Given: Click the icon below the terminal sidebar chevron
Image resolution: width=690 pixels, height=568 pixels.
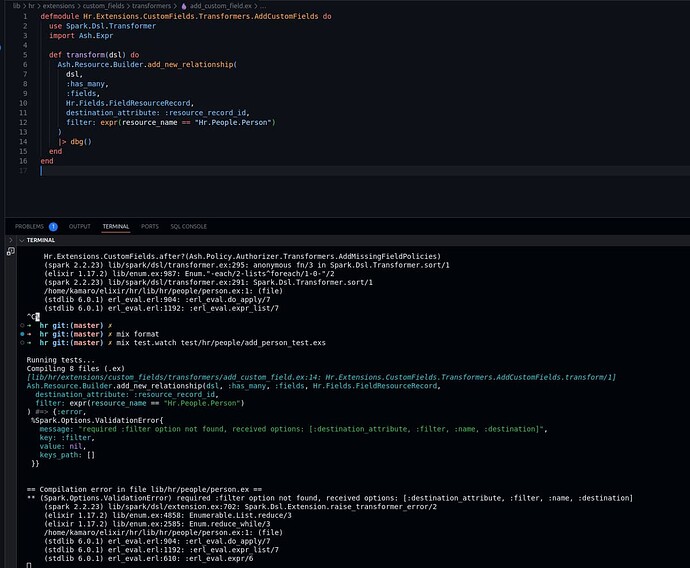Looking at the screenshot, I should [11, 251].
